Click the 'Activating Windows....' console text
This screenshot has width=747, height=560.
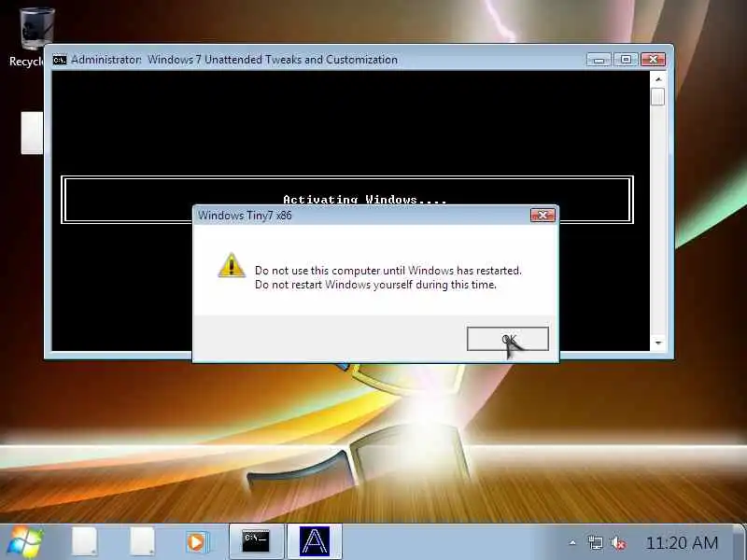point(365,200)
